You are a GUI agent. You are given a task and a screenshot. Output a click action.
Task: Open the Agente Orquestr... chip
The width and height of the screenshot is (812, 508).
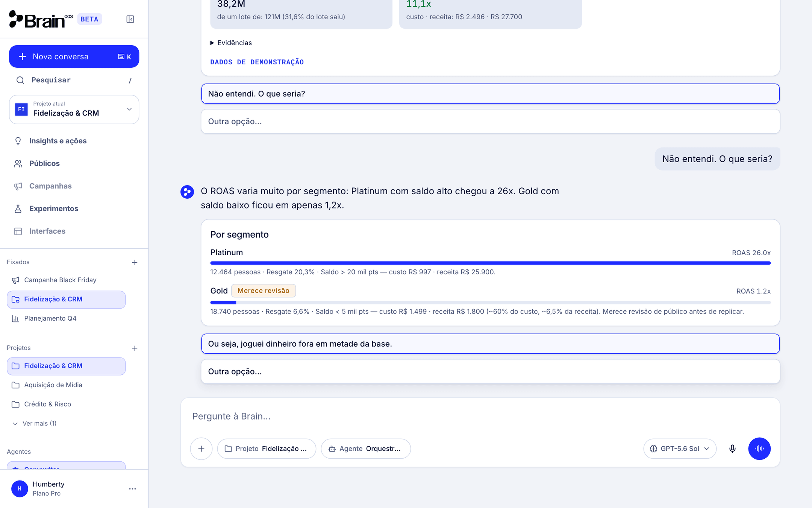(365, 449)
